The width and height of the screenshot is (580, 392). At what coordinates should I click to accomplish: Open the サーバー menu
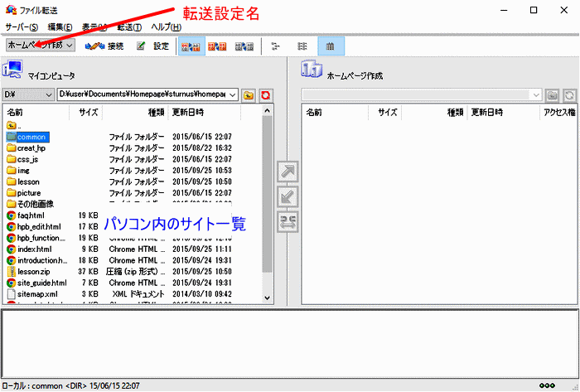point(22,27)
